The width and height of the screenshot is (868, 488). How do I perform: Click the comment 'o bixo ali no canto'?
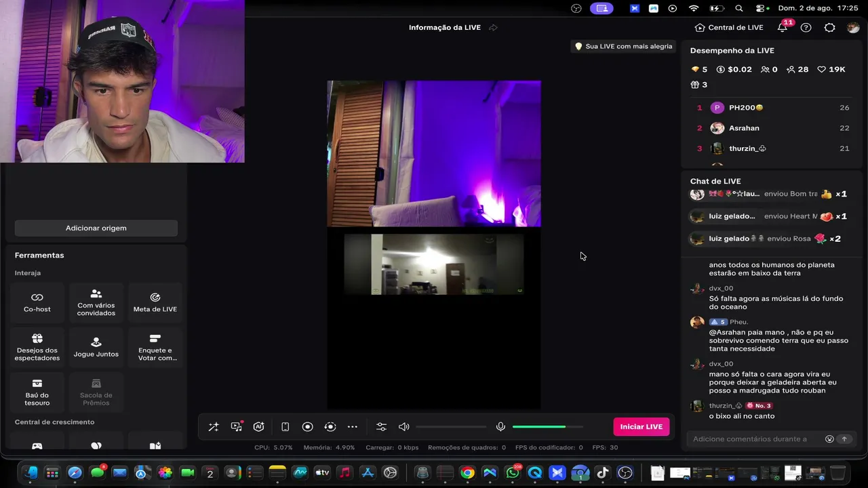click(742, 416)
